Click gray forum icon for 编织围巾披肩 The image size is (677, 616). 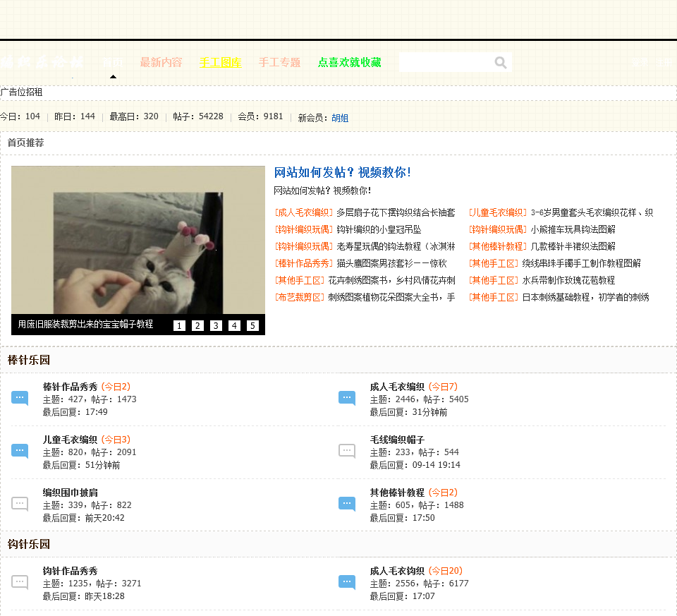pyautogui.click(x=20, y=504)
